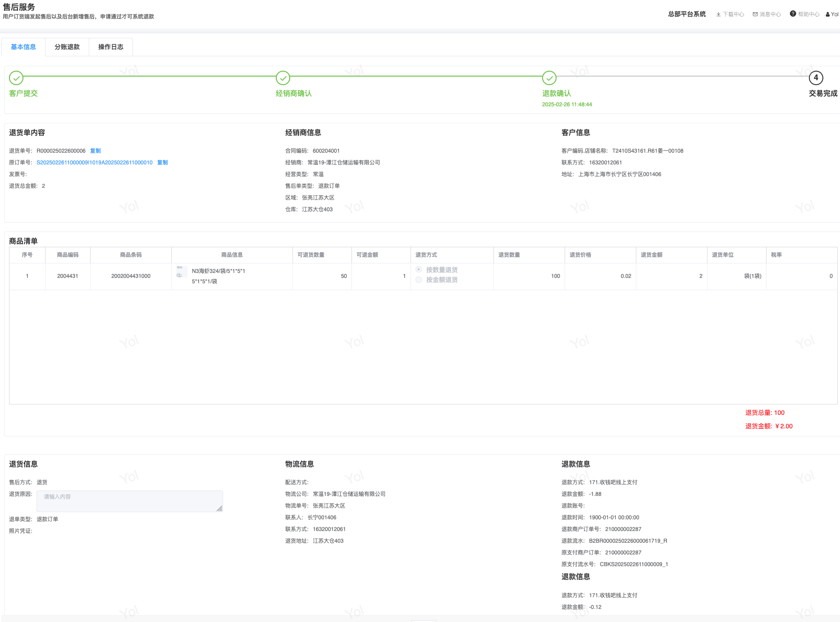Screen dimensions: 840x622
Task: Select the 基本信息 tab
Action: click(23, 47)
